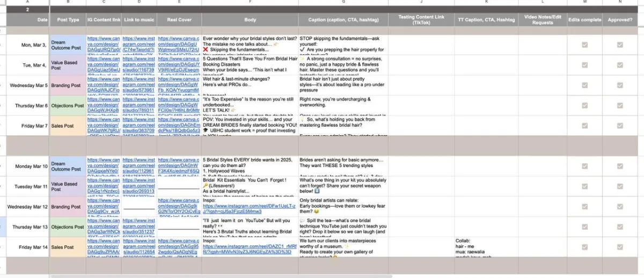This screenshot has width=644, height=278.
Task: Click Testing Content Link (TikTok) header
Action: point(421,20)
